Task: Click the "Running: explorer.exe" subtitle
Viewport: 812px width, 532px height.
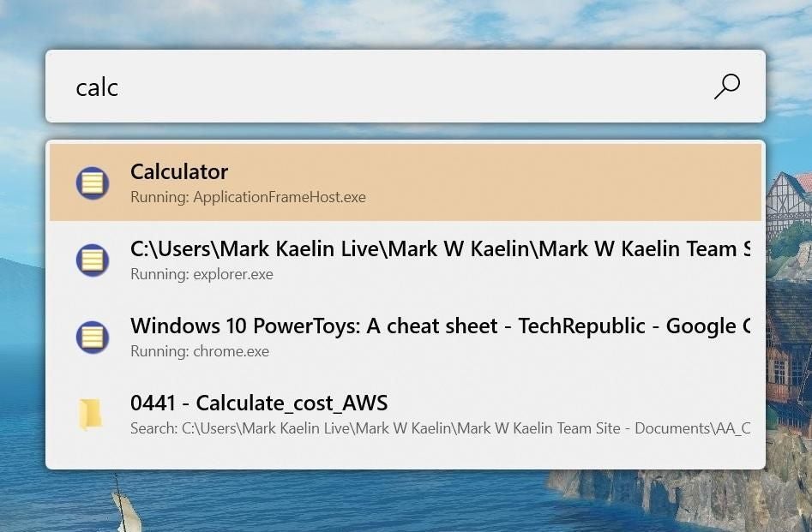Action: click(201, 274)
